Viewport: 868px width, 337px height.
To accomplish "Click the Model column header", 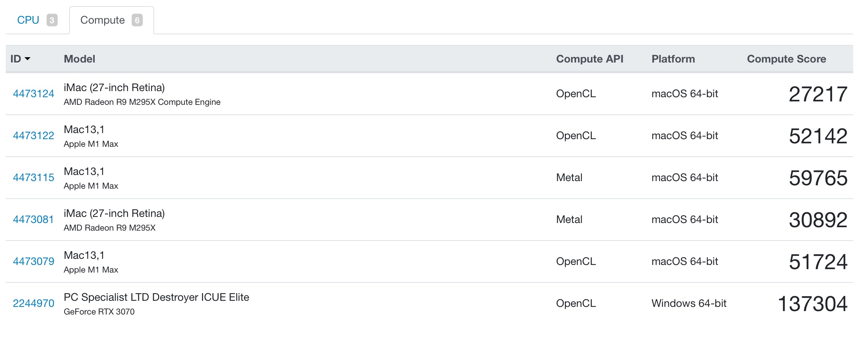I will (x=79, y=59).
